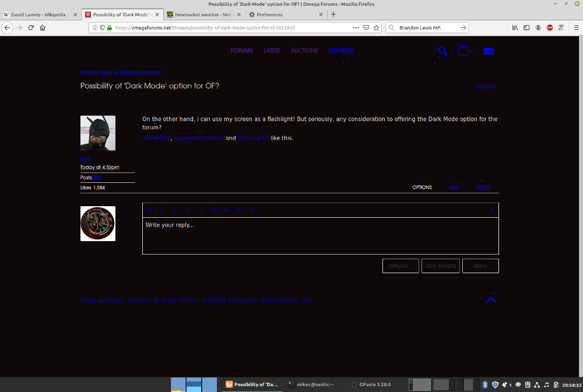Click the FOLLOW thread link
The image size is (583, 392).
(x=485, y=87)
